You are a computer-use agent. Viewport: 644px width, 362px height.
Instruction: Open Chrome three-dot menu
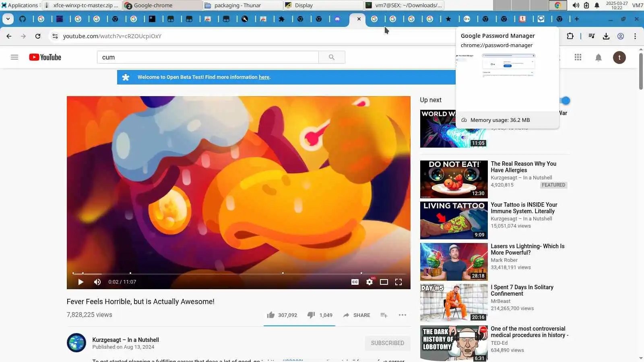pyautogui.click(x=635, y=36)
